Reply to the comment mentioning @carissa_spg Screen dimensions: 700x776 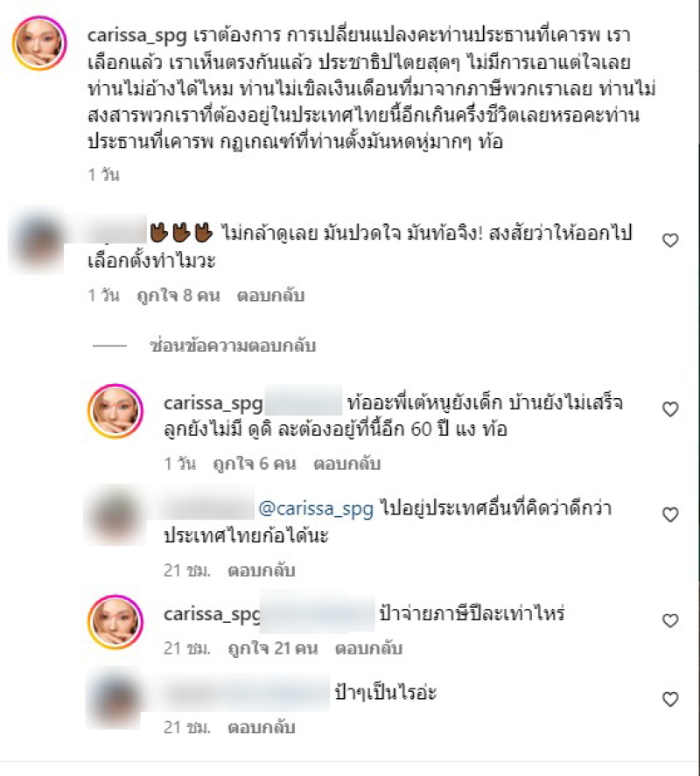click(x=262, y=570)
